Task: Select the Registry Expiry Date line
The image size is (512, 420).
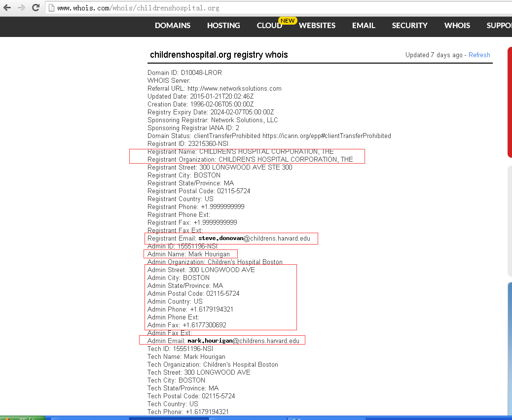Action: 211,112
